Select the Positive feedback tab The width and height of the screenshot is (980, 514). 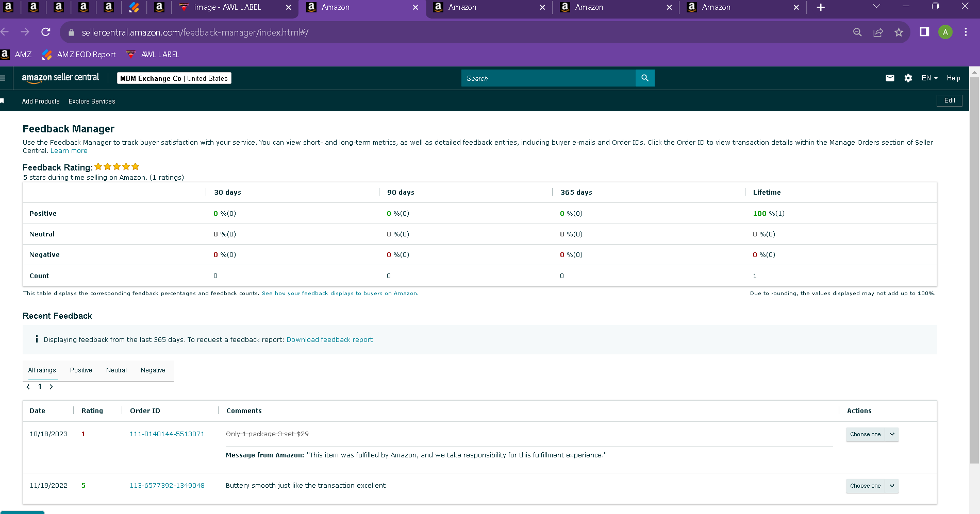point(81,370)
